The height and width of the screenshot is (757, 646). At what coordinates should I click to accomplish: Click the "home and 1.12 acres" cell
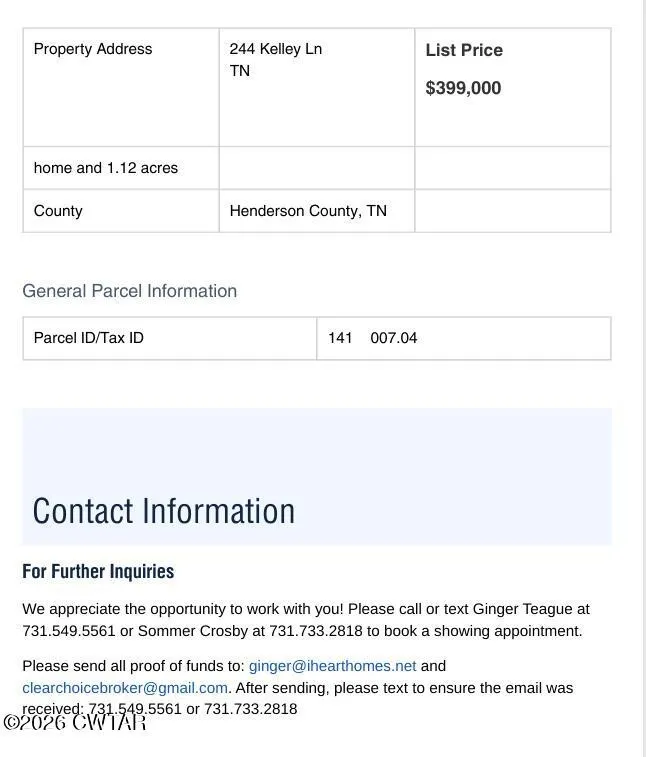pos(106,168)
